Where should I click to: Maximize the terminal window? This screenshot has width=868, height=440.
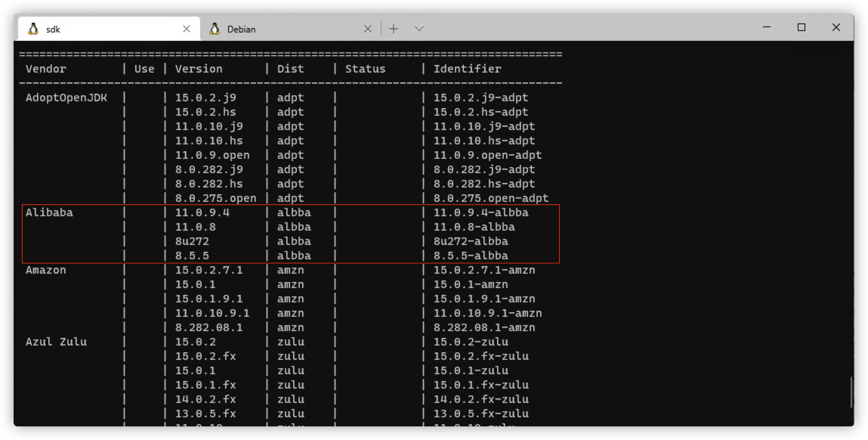[x=802, y=27]
